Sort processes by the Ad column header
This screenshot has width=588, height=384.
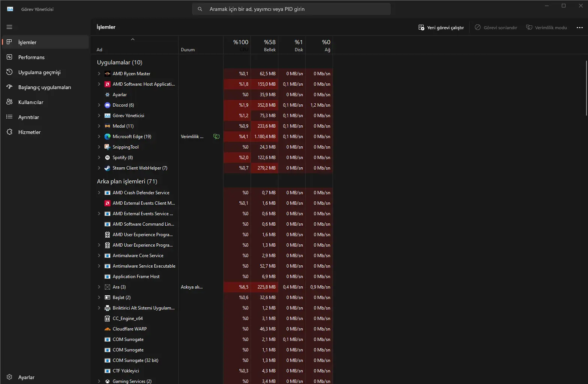[135, 45]
